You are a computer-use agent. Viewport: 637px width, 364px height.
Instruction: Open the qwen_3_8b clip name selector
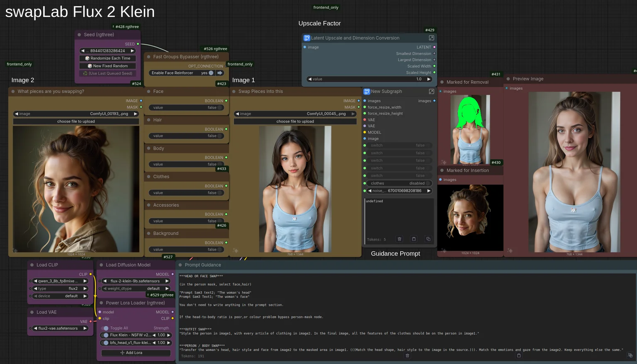click(x=61, y=281)
